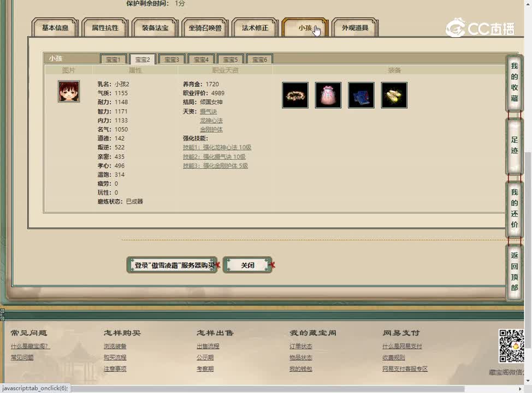
Task: Select the 法术修正 tab
Action: click(255, 28)
